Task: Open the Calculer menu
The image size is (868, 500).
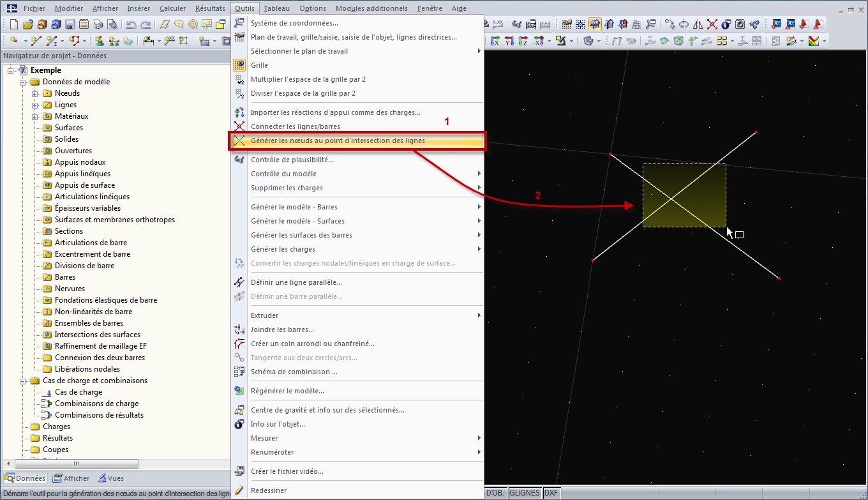Action: click(172, 8)
